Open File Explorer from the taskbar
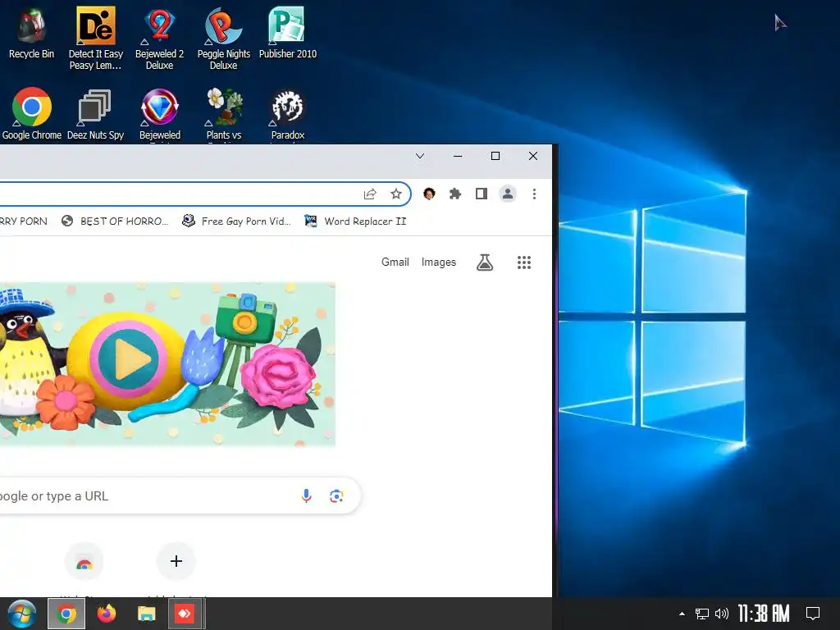Viewport: 840px width, 630px height. pos(146,614)
